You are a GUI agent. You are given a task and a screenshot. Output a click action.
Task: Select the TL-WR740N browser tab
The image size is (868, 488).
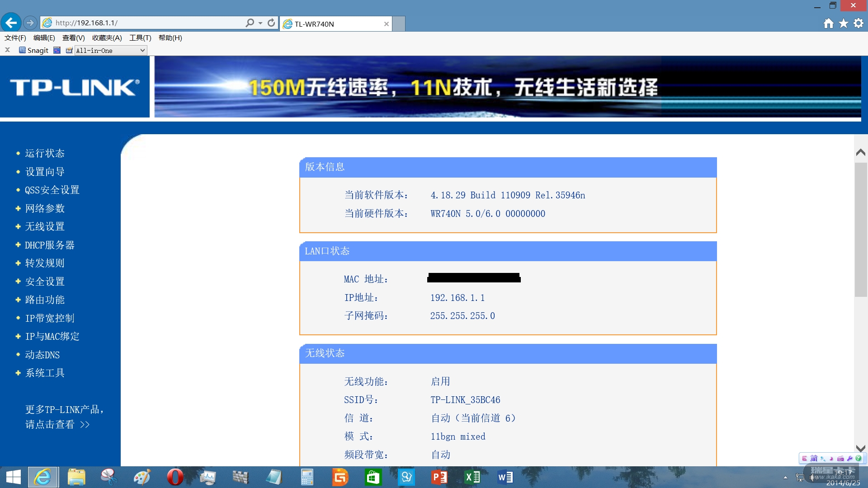pyautogui.click(x=335, y=24)
